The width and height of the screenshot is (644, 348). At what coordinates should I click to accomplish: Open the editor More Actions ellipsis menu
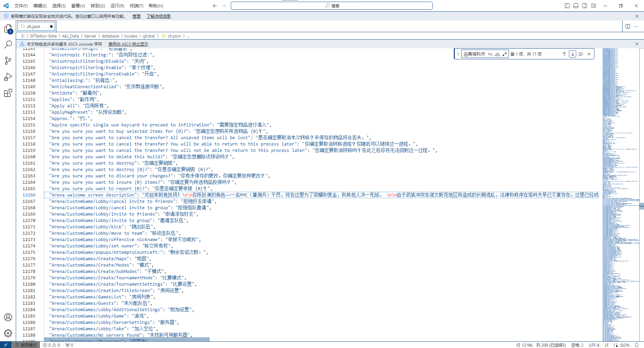click(x=636, y=26)
